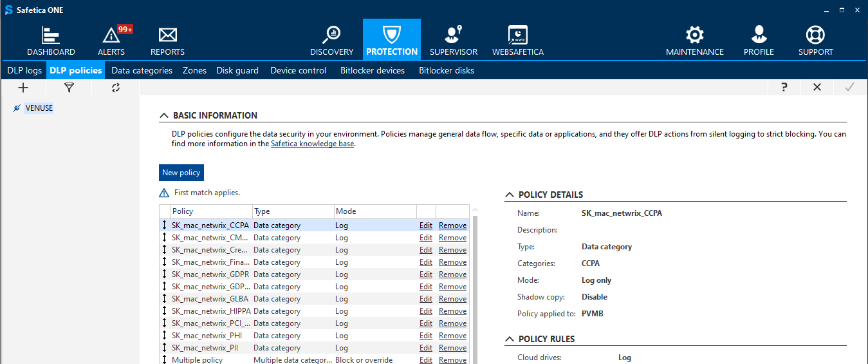The image size is (868, 364).
Task: Select the SK_mac_netwrix_Fina... policy name
Action: tap(210, 262)
